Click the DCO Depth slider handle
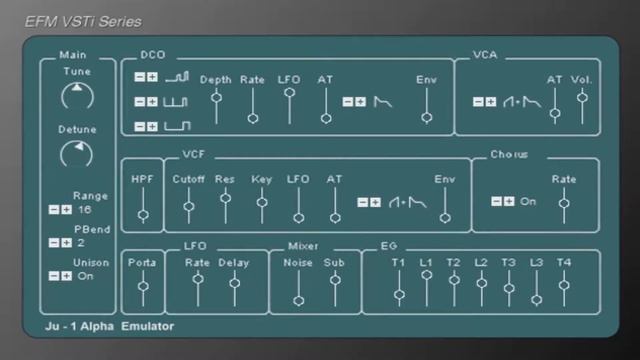 (216, 98)
